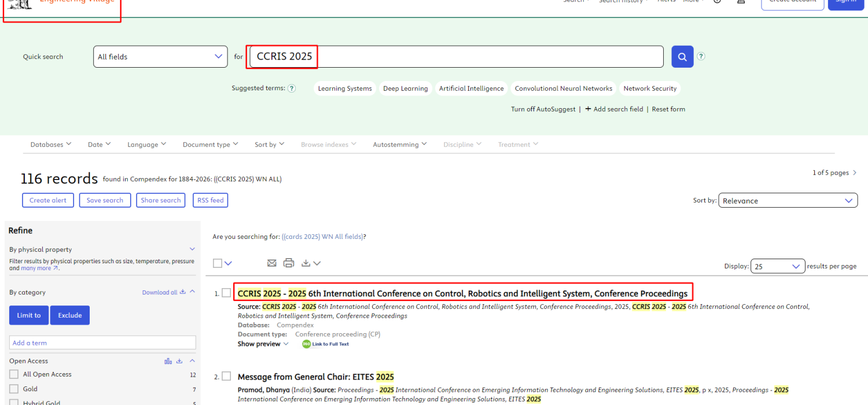The height and width of the screenshot is (405, 868).
Task: Click the plus icon for Add search field
Action: [588, 109]
